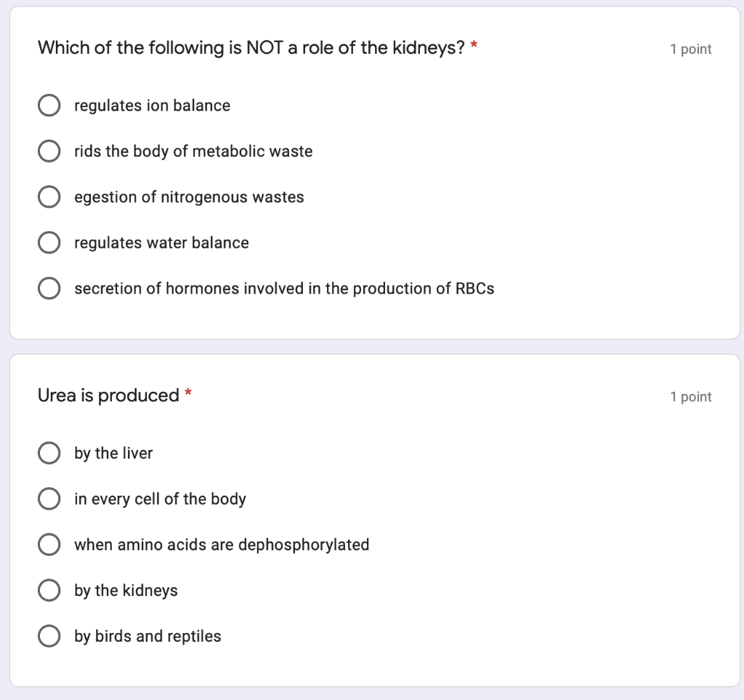This screenshot has width=744, height=700.
Task: Choose 'rids the body of metabolic waste'
Action: 49,151
